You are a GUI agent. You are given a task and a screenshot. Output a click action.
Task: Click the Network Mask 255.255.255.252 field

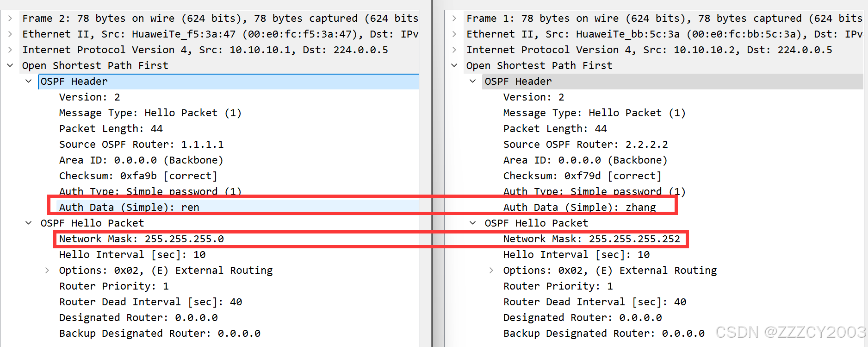click(x=591, y=239)
